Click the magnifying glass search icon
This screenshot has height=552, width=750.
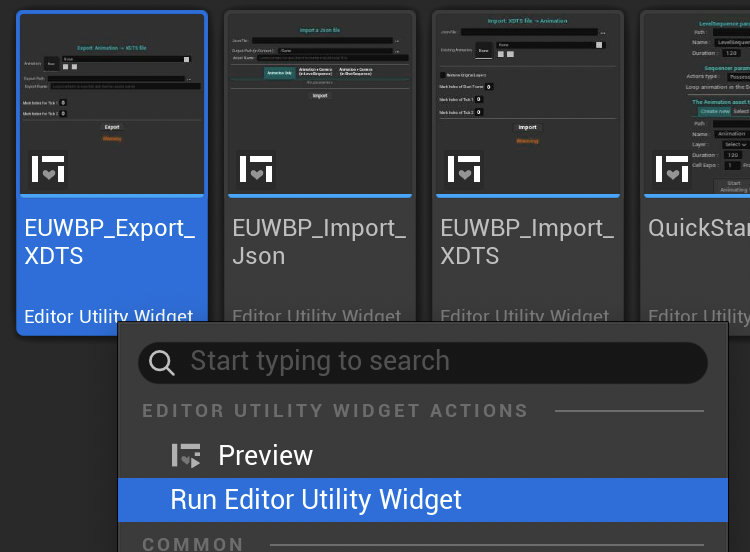point(162,362)
